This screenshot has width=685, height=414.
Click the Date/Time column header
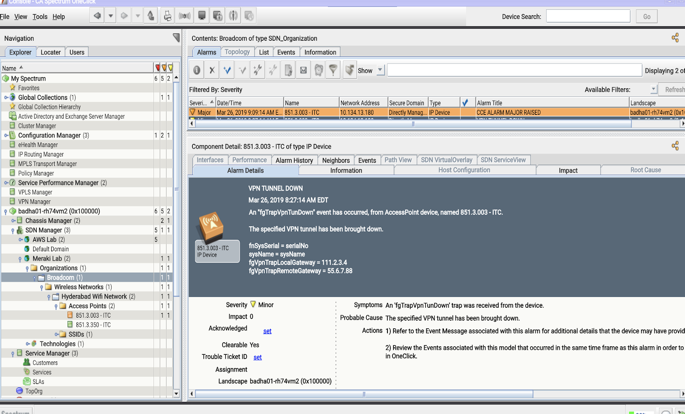tap(249, 103)
